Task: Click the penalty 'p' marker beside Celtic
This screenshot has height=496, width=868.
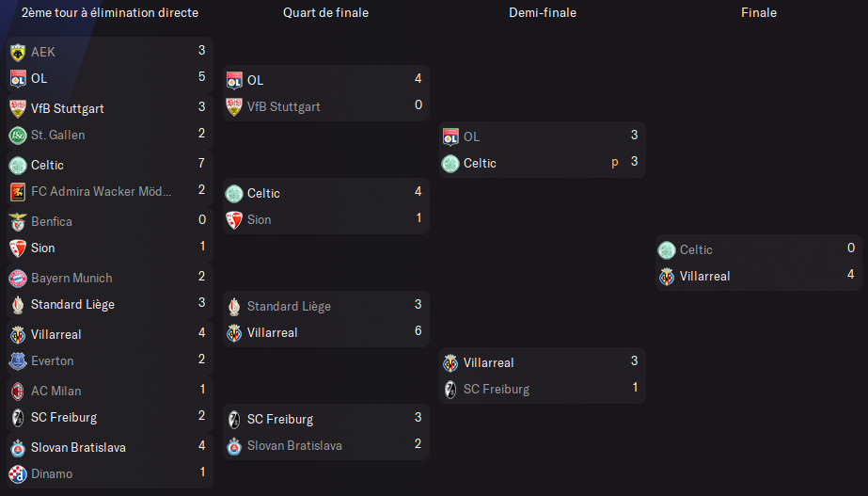Action: [614, 163]
